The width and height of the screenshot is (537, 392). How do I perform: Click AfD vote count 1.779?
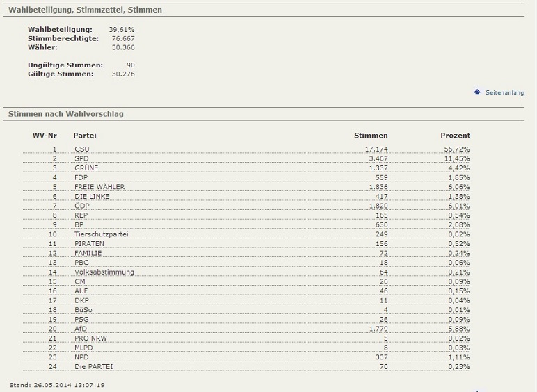378,329
